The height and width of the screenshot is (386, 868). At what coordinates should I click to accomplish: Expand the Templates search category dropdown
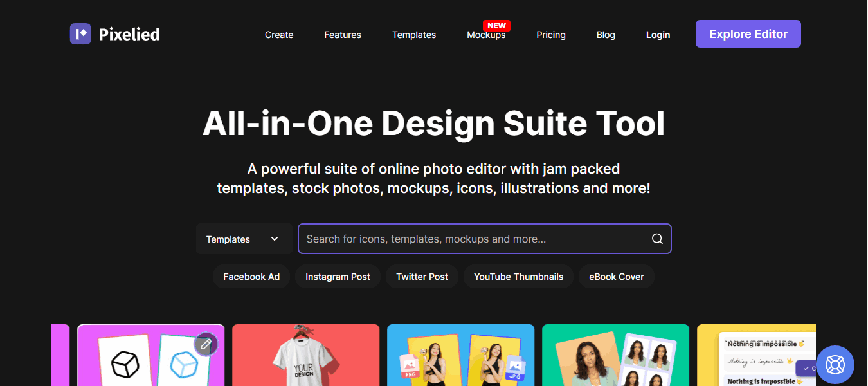(243, 239)
